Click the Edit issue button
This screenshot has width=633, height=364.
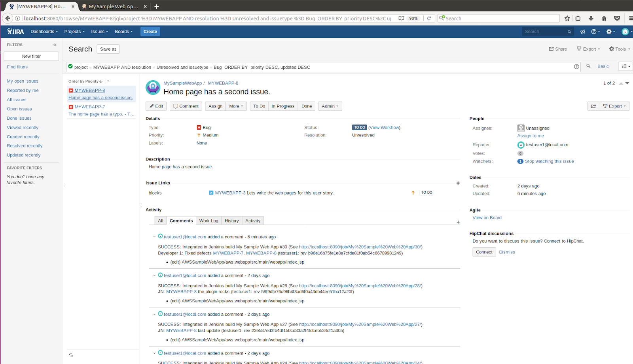pos(156,106)
